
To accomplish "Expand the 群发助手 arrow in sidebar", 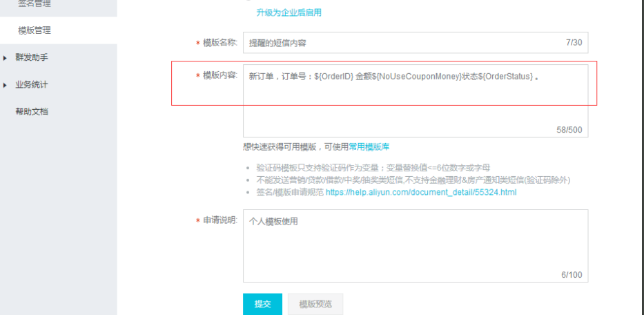I will 6,57.
